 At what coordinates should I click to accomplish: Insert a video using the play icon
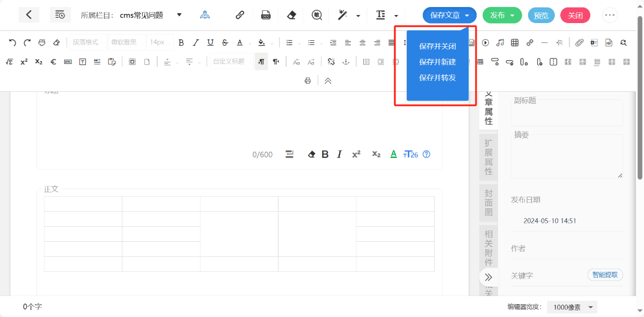tap(486, 42)
